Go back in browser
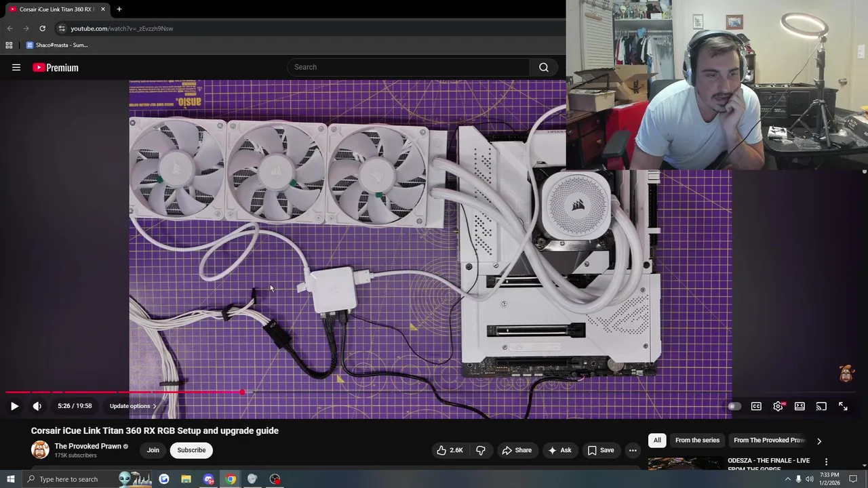The image size is (868, 488). click(x=9, y=28)
